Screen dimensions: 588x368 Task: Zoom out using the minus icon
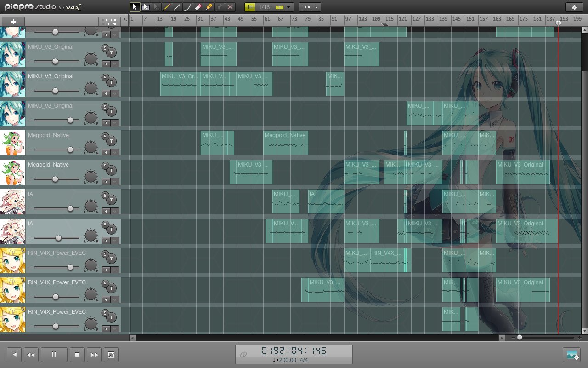click(514, 338)
